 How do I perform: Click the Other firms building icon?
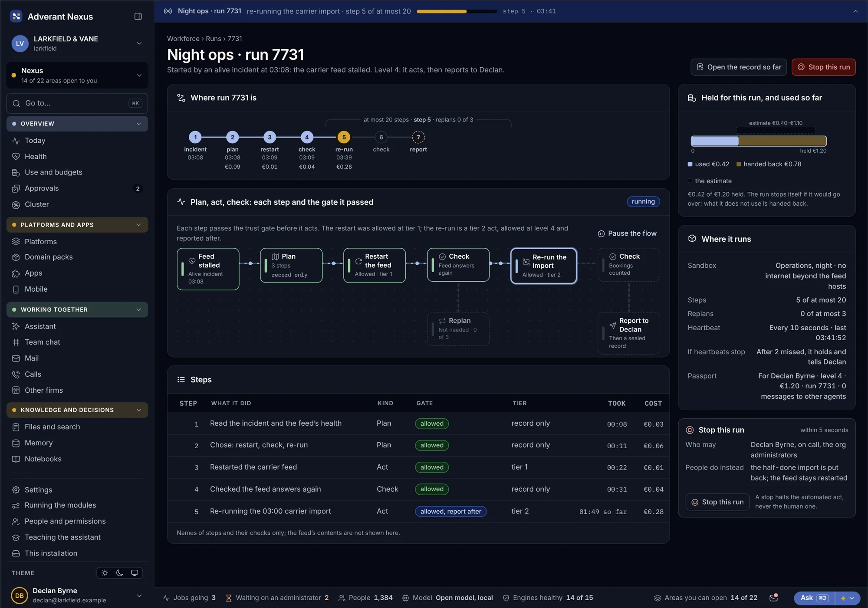click(x=16, y=391)
